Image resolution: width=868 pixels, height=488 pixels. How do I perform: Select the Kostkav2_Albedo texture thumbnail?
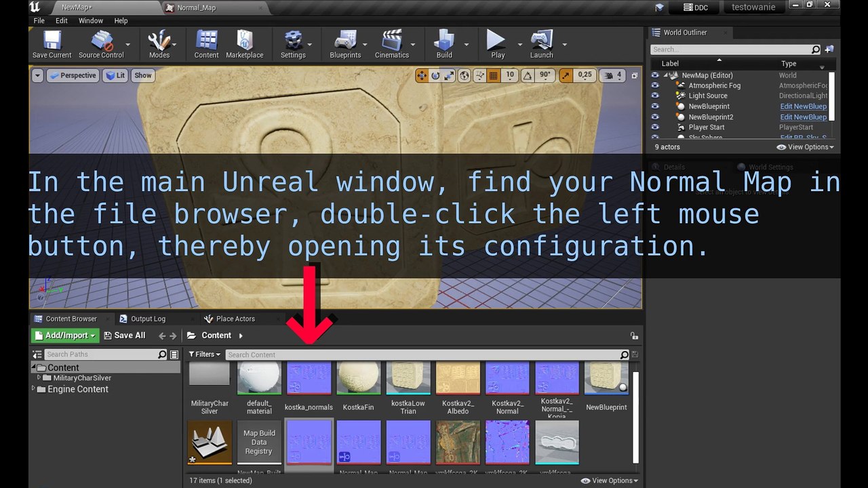(x=458, y=378)
